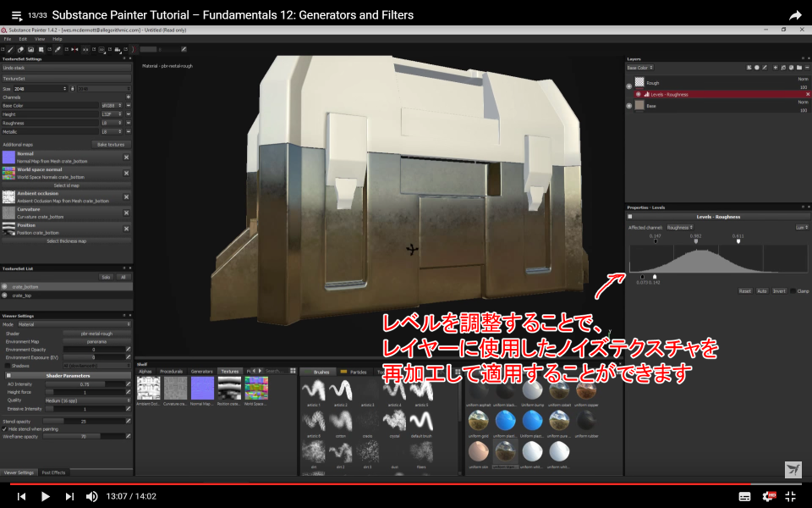The height and width of the screenshot is (508, 812).
Task: Toggle crate_top texture set visibility
Action: [5, 295]
